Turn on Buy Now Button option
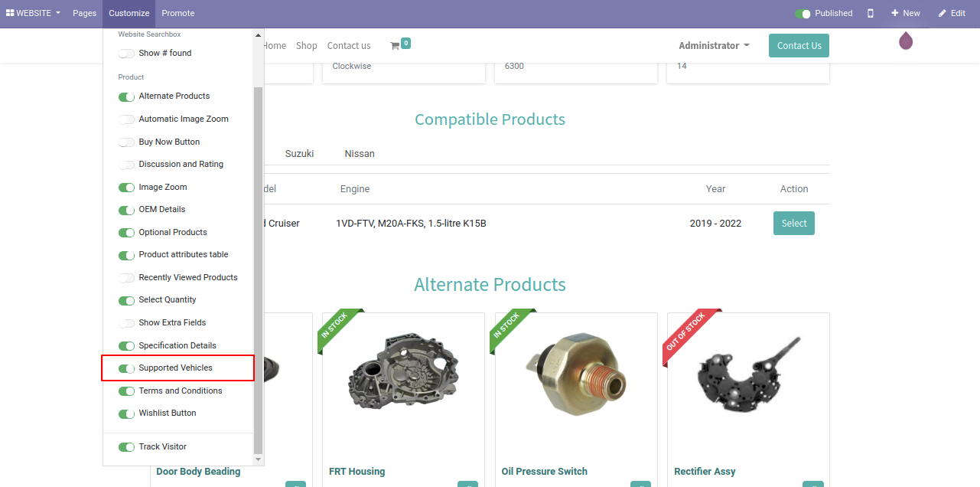This screenshot has height=487, width=980. 126,142
